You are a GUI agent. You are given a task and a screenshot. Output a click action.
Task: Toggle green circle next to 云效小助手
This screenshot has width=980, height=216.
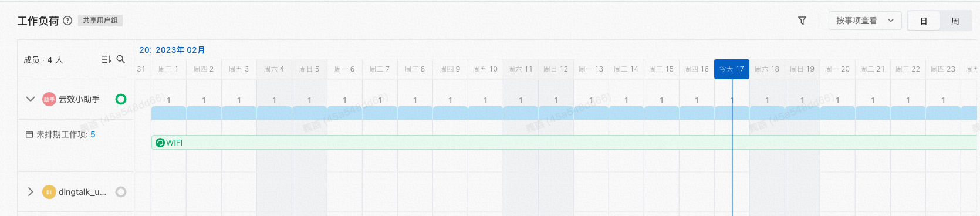pos(121,99)
